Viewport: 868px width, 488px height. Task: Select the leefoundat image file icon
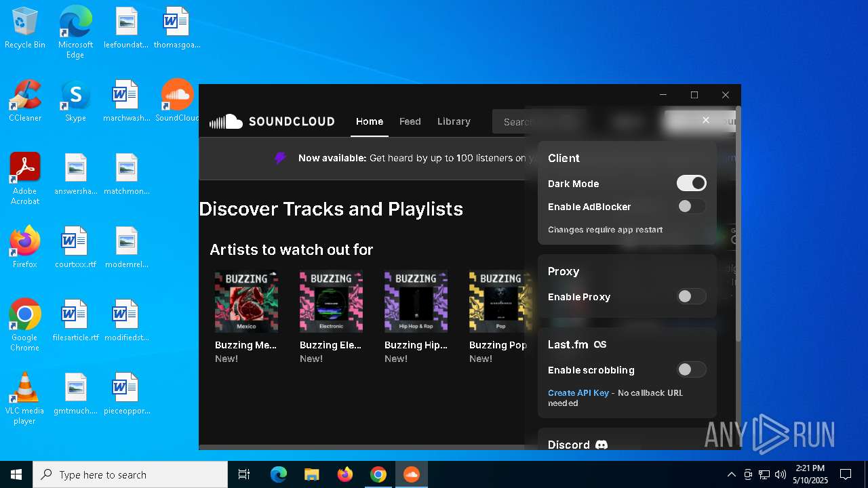[126, 27]
